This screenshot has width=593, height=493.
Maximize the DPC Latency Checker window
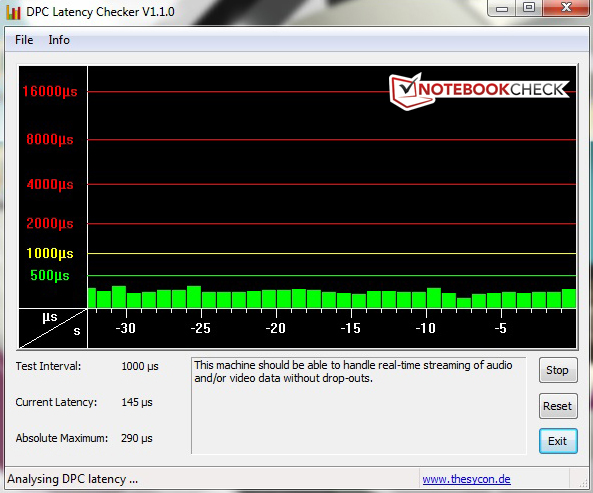[x=529, y=8]
